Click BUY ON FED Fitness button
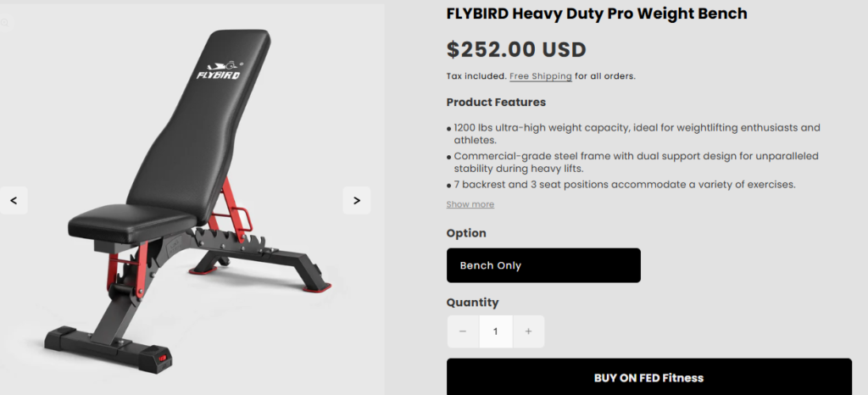Viewport: 868px width, 395px height. pyautogui.click(x=648, y=377)
